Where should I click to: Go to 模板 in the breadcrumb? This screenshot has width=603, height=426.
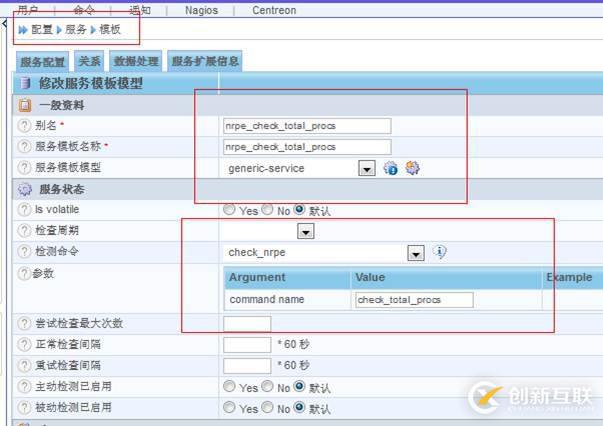click(110, 29)
